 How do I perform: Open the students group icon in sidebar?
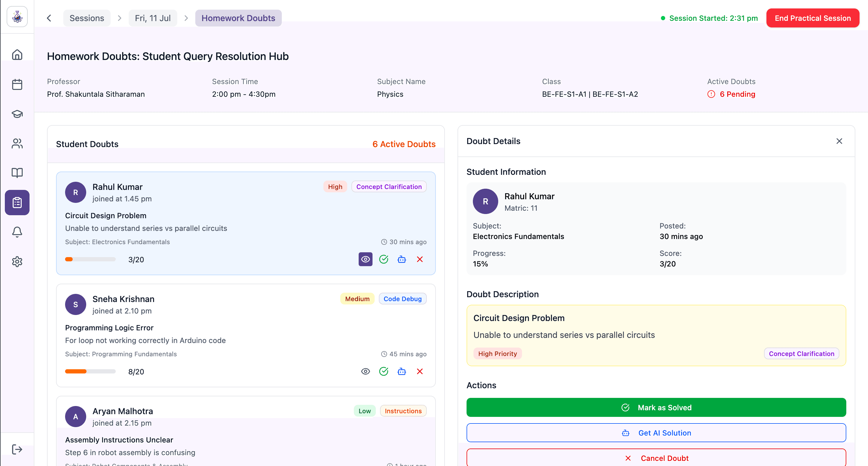(x=17, y=143)
